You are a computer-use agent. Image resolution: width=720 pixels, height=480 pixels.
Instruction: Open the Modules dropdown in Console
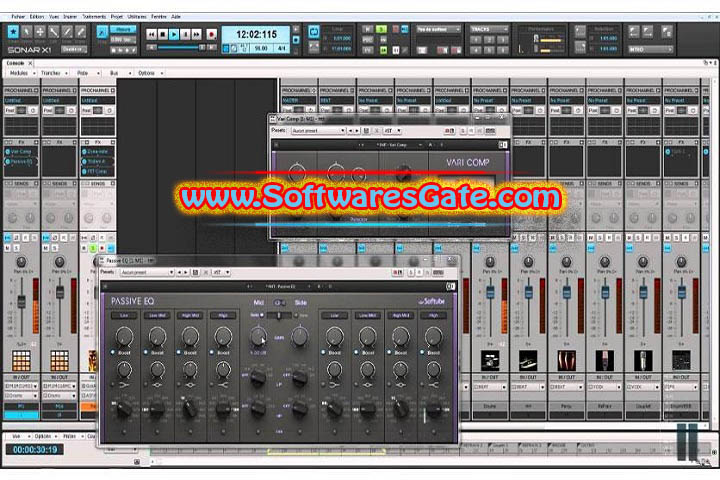(x=21, y=73)
